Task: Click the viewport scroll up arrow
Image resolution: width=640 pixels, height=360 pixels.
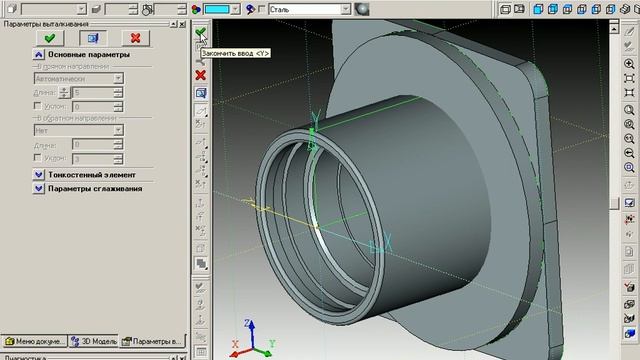Action: [x=614, y=28]
